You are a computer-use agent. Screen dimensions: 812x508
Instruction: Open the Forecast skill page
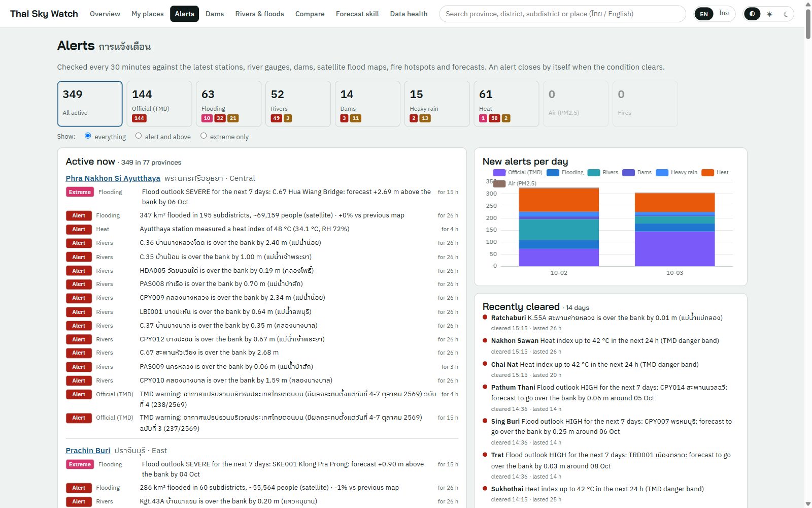357,14
